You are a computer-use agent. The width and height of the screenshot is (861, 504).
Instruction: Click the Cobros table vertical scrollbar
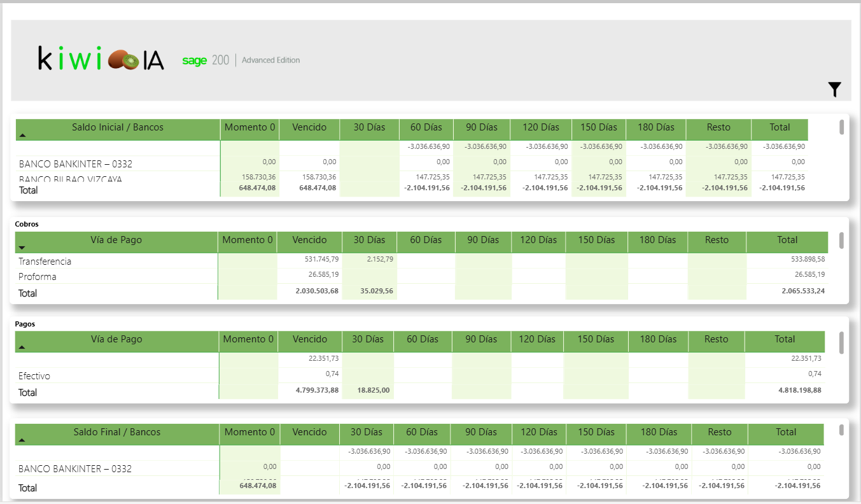841,241
